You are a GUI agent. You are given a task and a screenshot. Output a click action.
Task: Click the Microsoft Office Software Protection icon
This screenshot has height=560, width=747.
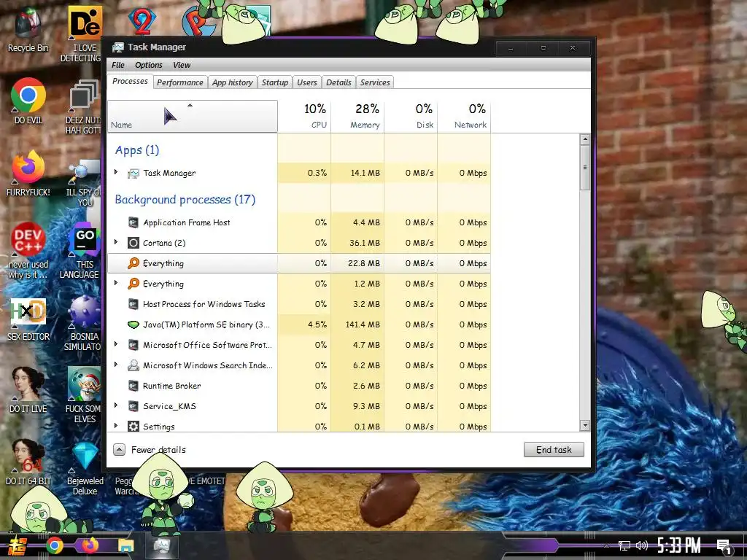(133, 345)
